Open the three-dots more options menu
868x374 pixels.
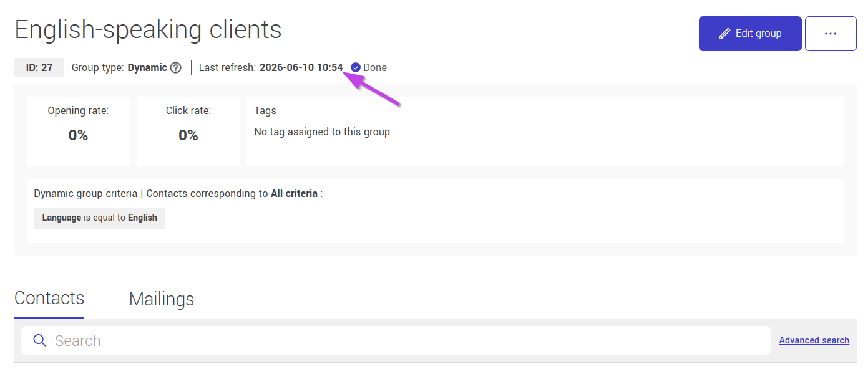[831, 34]
